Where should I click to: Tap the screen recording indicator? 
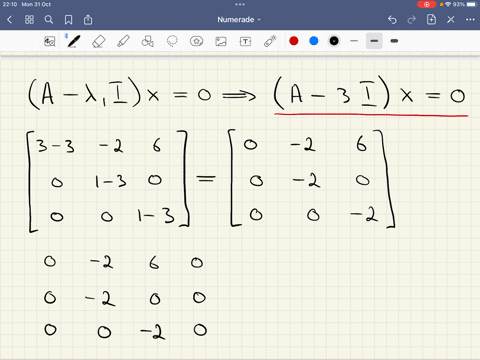426,4
